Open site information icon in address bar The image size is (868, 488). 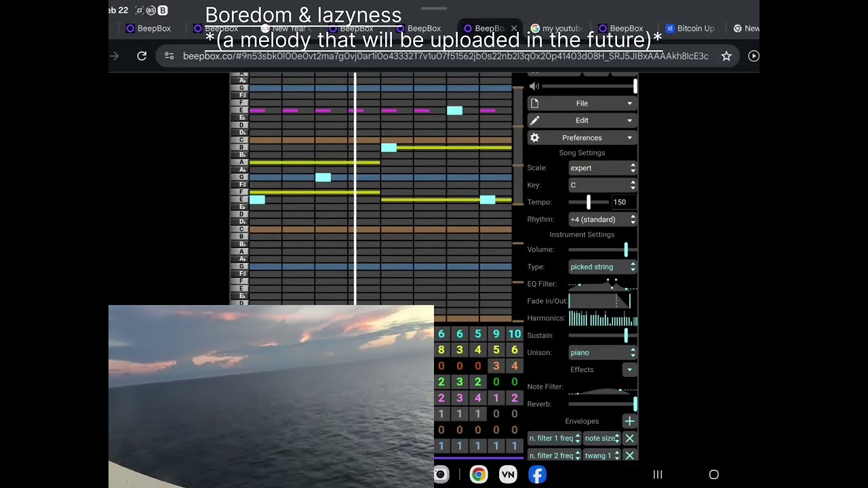[x=170, y=56]
